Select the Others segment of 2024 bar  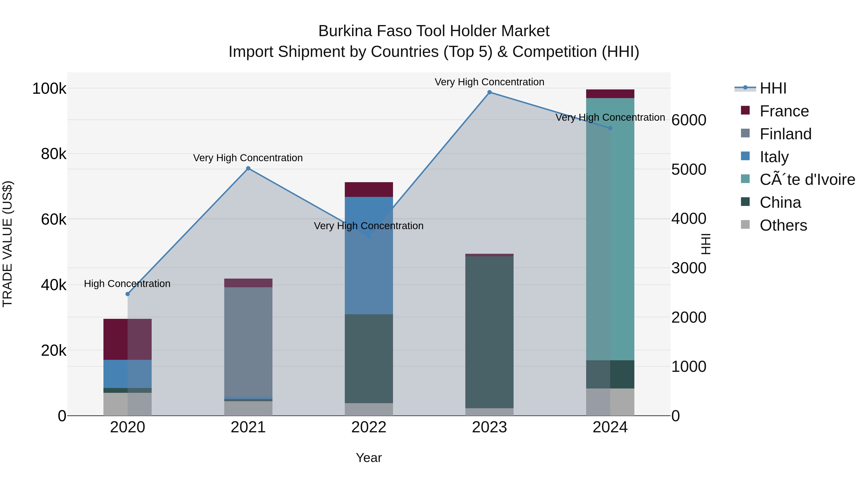[610, 402]
